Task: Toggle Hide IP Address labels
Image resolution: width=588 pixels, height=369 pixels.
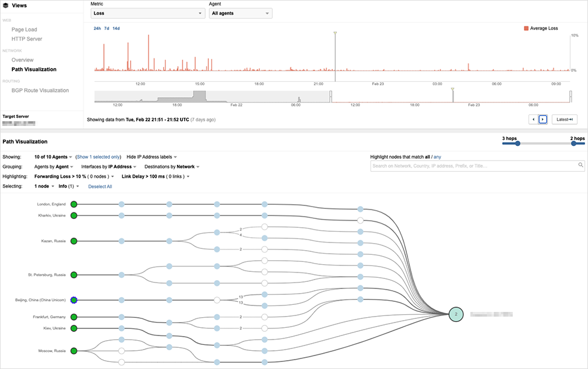Action: tap(152, 157)
